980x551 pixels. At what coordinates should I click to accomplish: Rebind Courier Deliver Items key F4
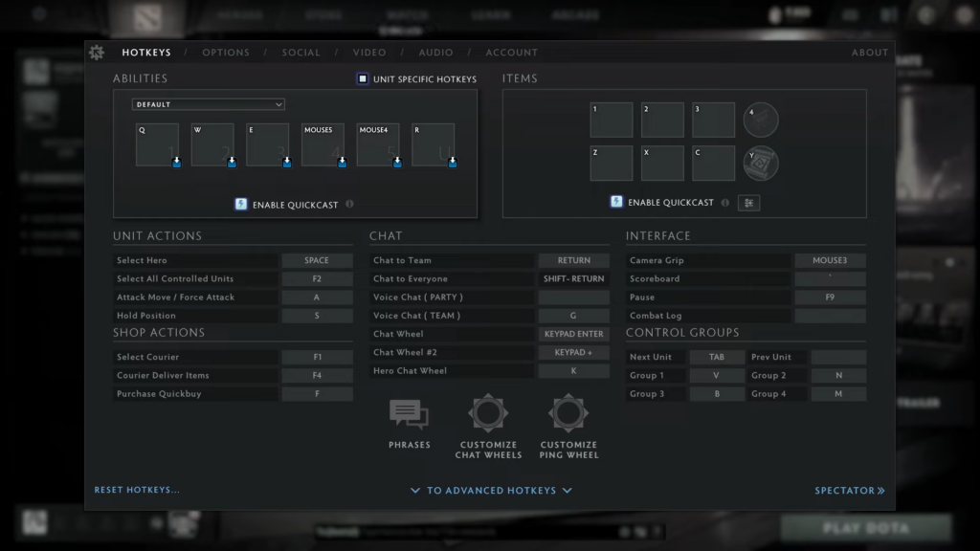click(x=317, y=375)
